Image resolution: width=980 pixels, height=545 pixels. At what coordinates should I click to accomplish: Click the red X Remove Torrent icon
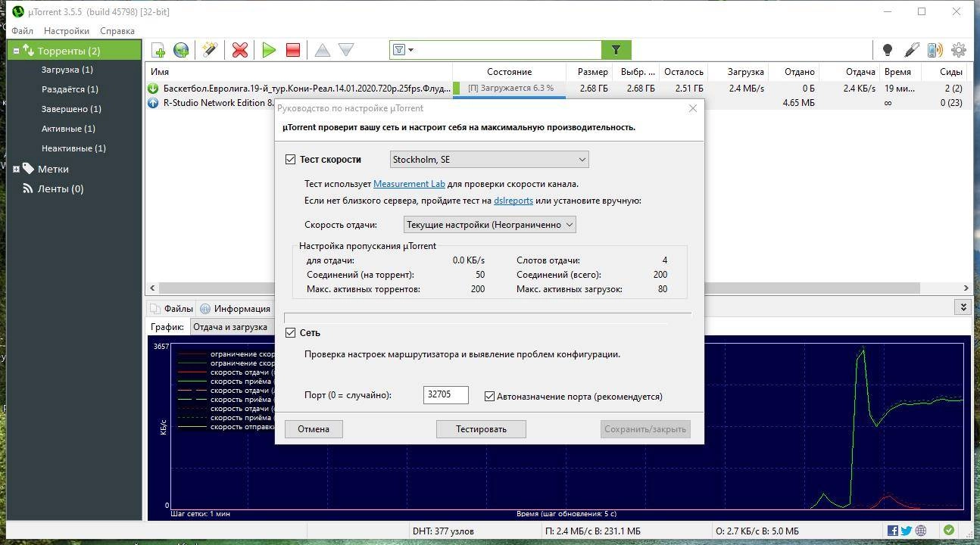point(240,50)
